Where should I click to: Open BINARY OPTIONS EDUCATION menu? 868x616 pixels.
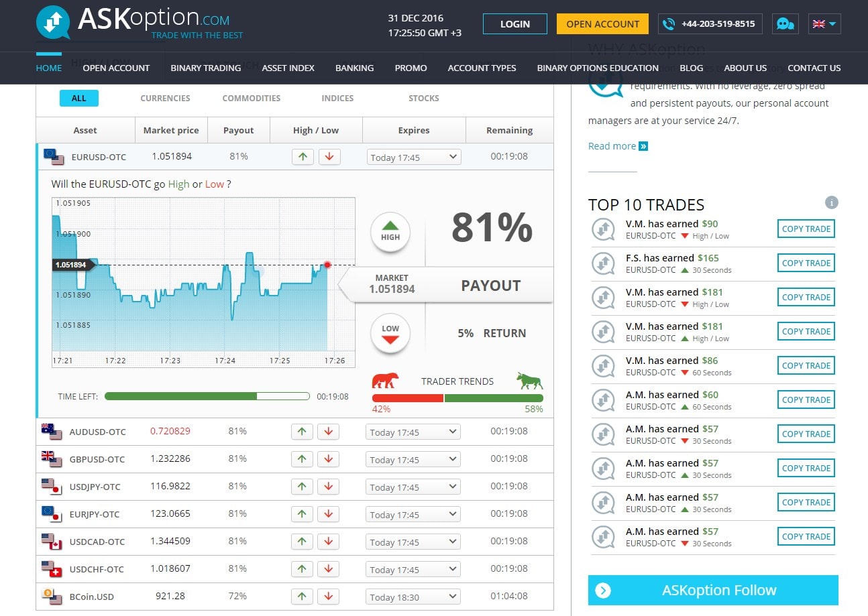(x=598, y=68)
